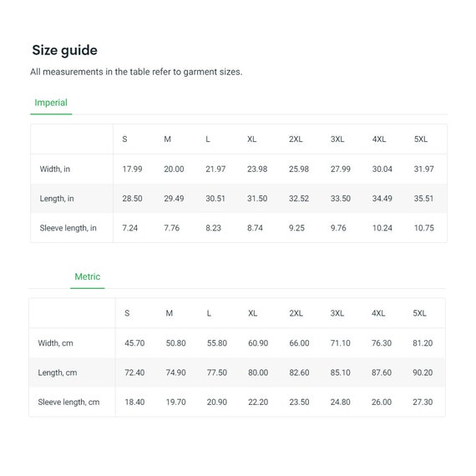This screenshot has height=476, width=476.
Task: Select the 35.51 length value for 5XL
Action: tap(423, 199)
